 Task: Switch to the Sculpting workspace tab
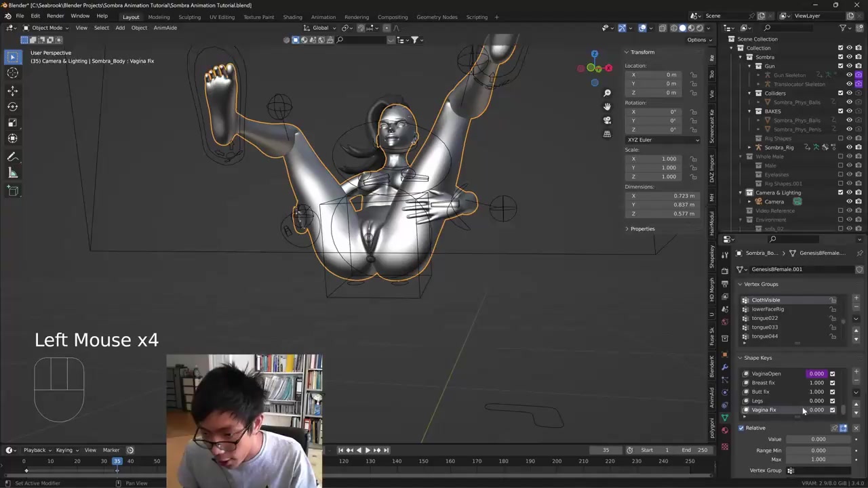point(189,17)
